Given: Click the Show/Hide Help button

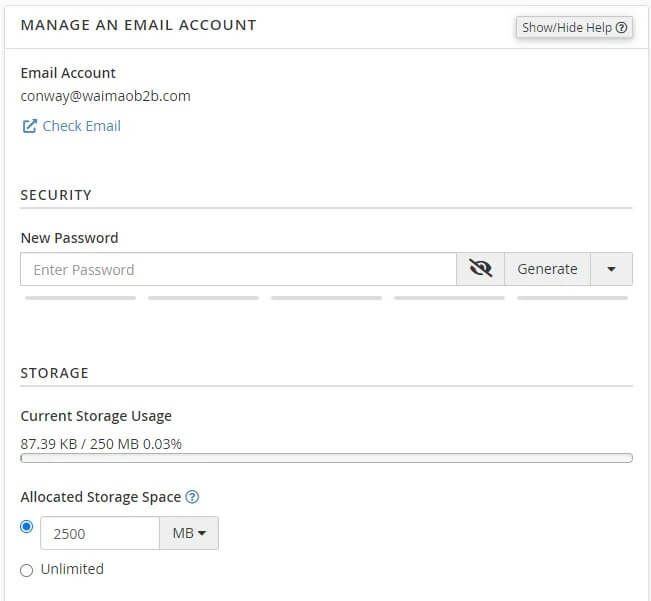Looking at the screenshot, I should click(574, 27).
